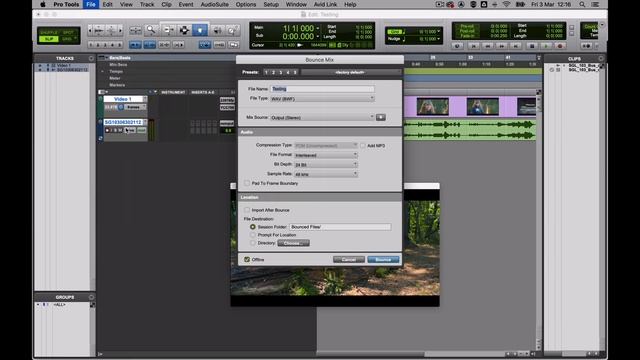Open the File menu
Screen dimensions: 640x360
coord(91,4)
